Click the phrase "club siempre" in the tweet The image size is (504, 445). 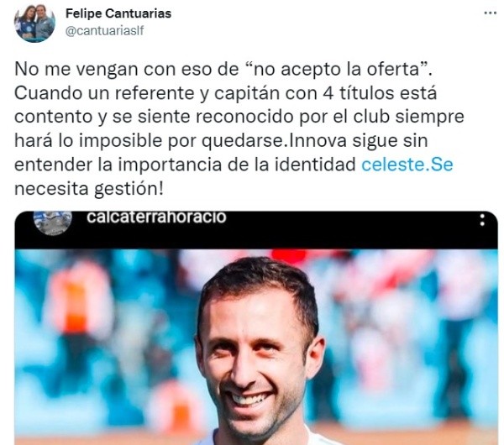coord(408,117)
